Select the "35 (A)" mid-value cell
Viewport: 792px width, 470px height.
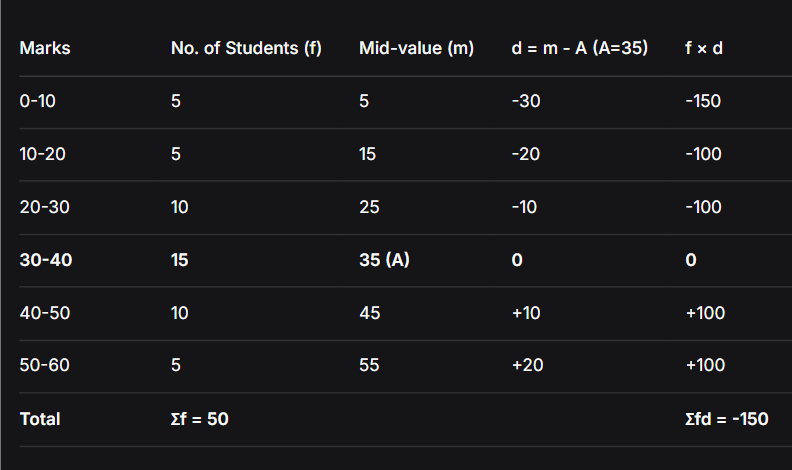[x=384, y=260]
